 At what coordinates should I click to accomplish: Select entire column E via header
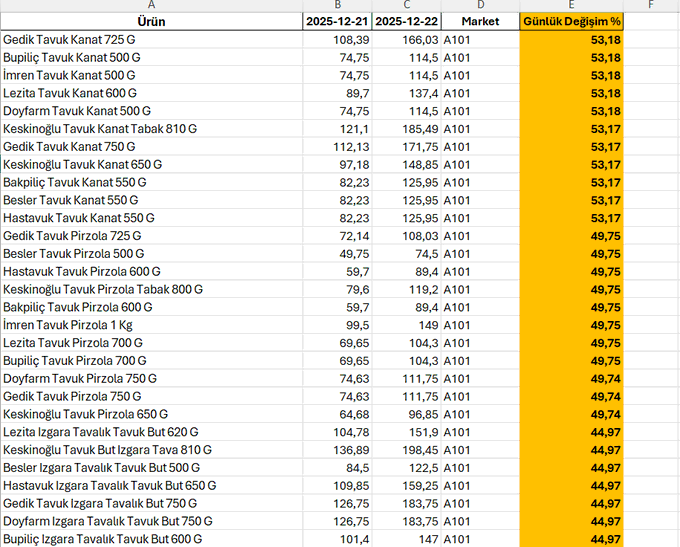click(x=571, y=5)
